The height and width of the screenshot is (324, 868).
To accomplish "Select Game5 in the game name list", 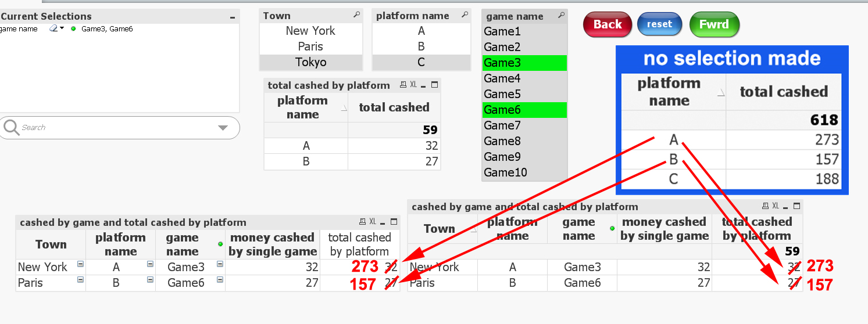I will click(x=524, y=94).
